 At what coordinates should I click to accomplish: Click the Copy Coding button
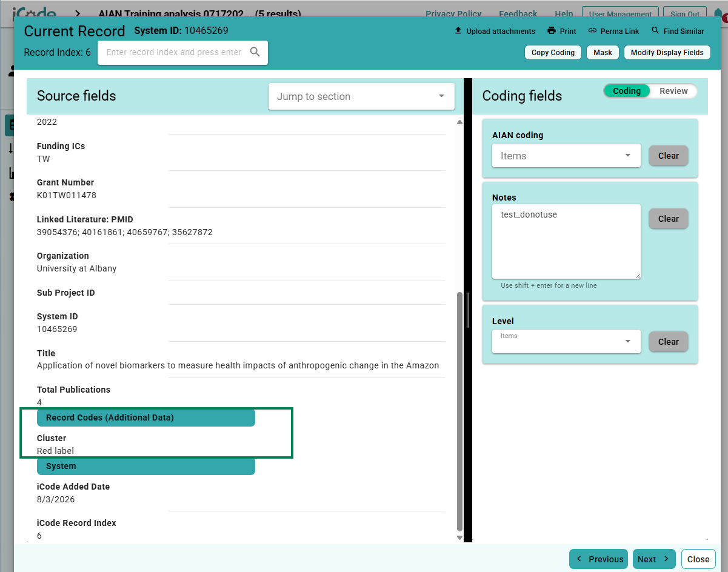(553, 53)
